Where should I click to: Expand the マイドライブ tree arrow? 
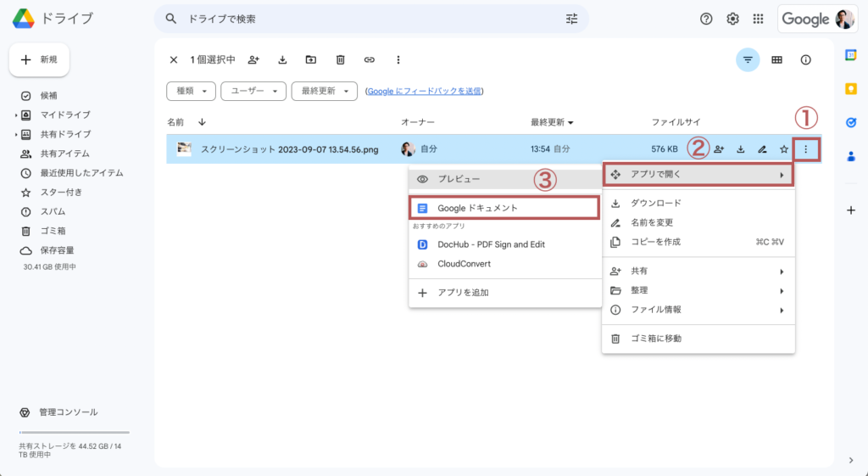pyautogui.click(x=15, y=115)
